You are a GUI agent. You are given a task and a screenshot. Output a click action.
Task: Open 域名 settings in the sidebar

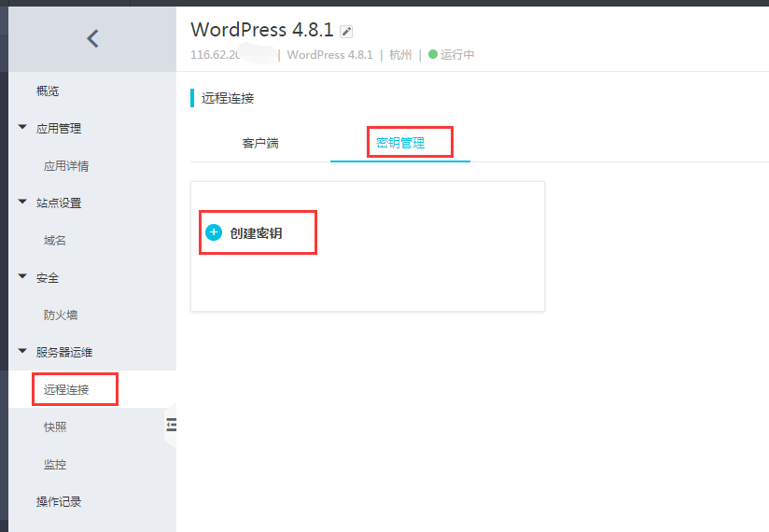point(55,241)
